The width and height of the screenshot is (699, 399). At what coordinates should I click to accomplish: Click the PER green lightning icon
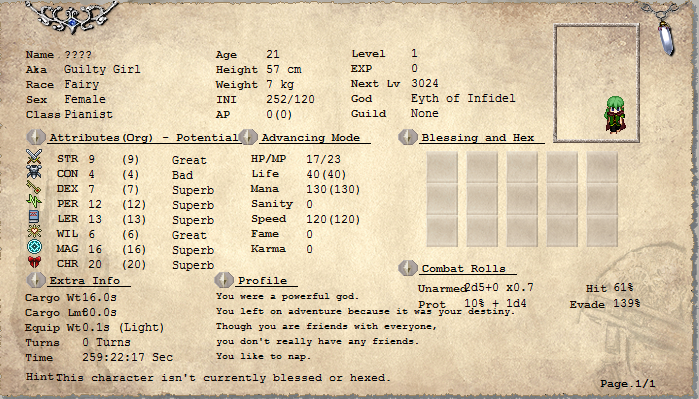(x=34, y=202)
